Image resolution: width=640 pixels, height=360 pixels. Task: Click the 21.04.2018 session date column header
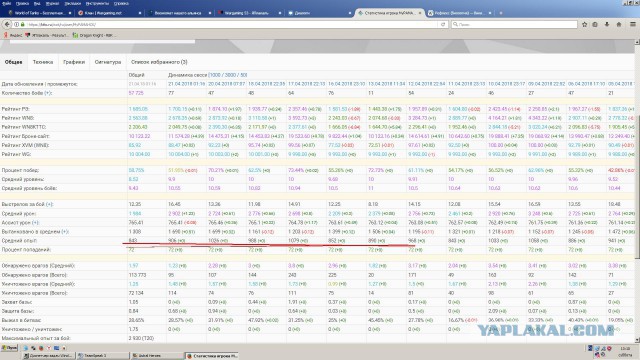[187, 84]
